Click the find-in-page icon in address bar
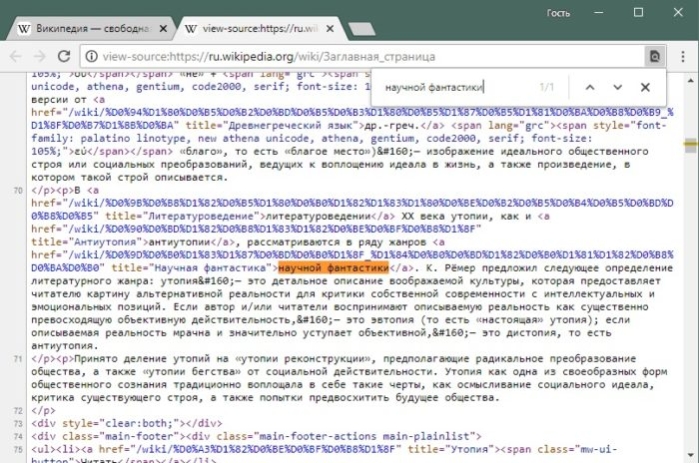 pos(654,56)
